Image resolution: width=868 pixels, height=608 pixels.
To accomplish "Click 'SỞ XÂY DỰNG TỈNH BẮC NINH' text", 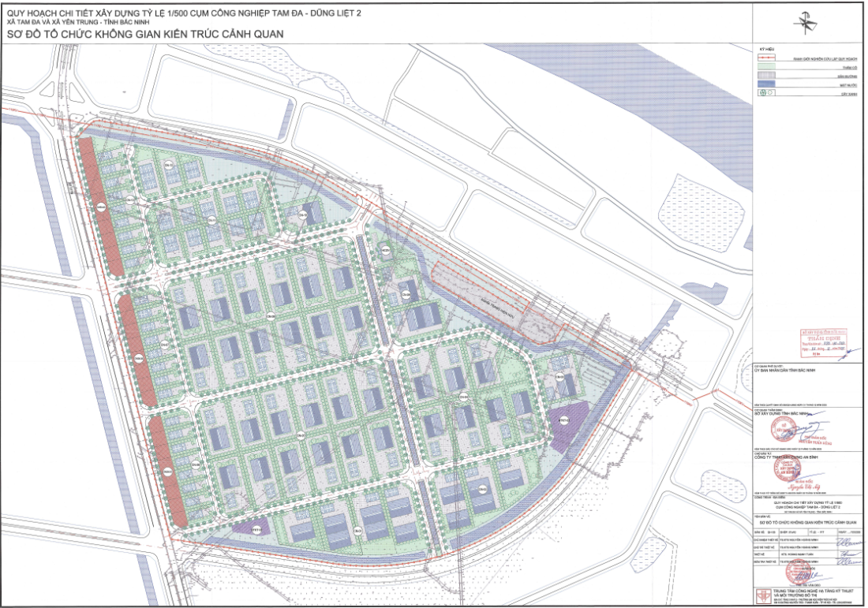I will pos(780,414).
